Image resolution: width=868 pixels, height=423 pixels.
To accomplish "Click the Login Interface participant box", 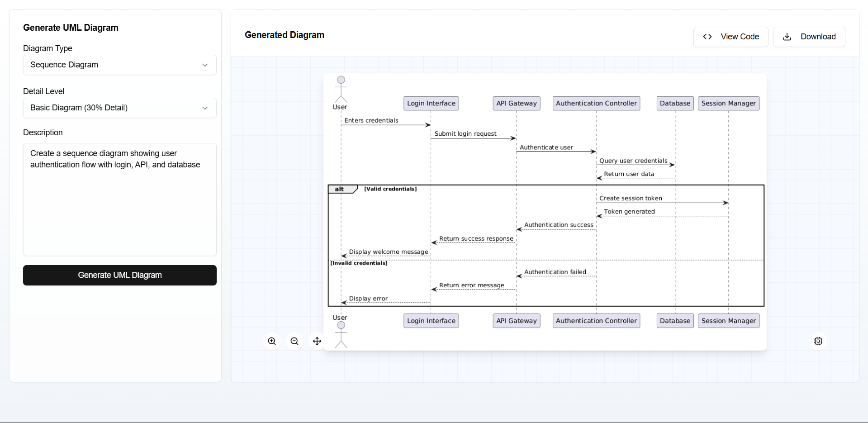I will (x=431, y=103).
